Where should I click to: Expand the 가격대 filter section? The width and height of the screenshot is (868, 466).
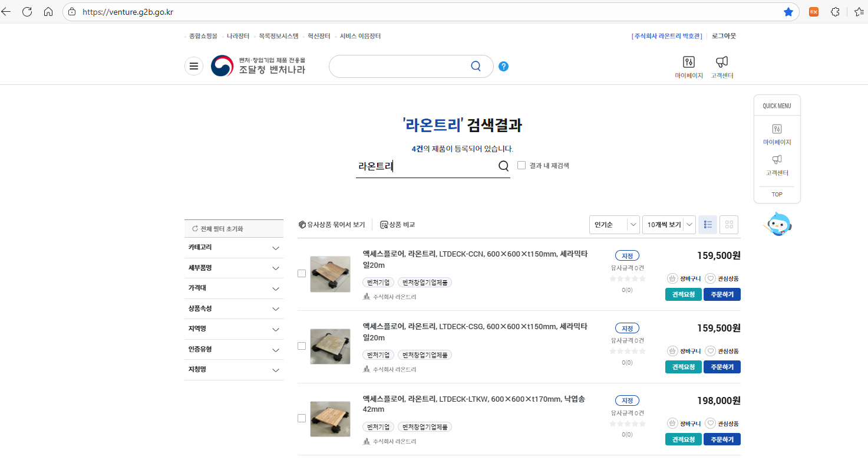[234, 288]
